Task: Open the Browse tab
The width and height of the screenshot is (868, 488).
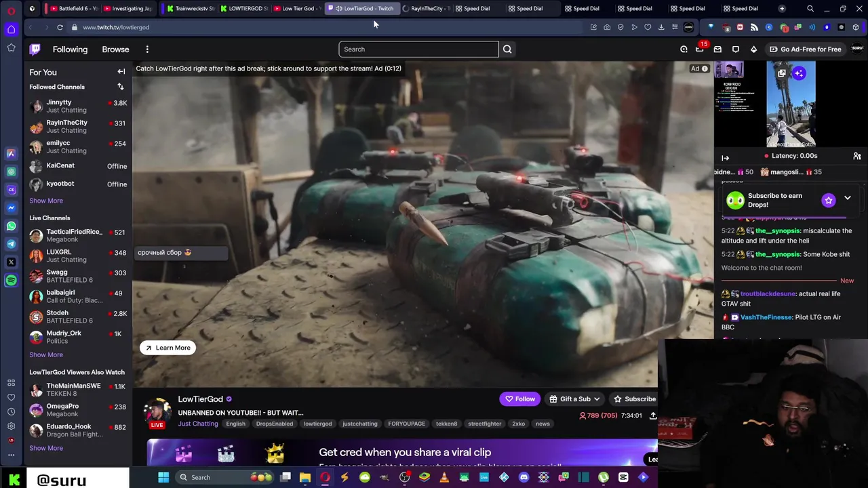Action: coord(115,49)
